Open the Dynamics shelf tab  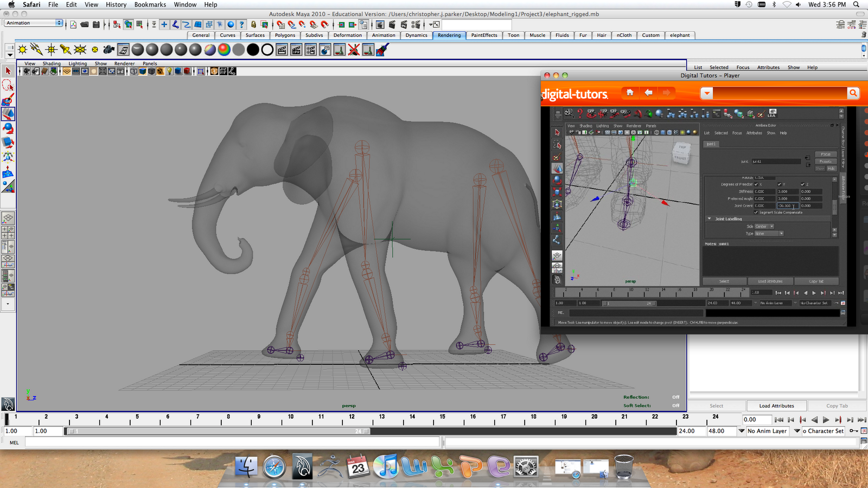pos(416,35)
